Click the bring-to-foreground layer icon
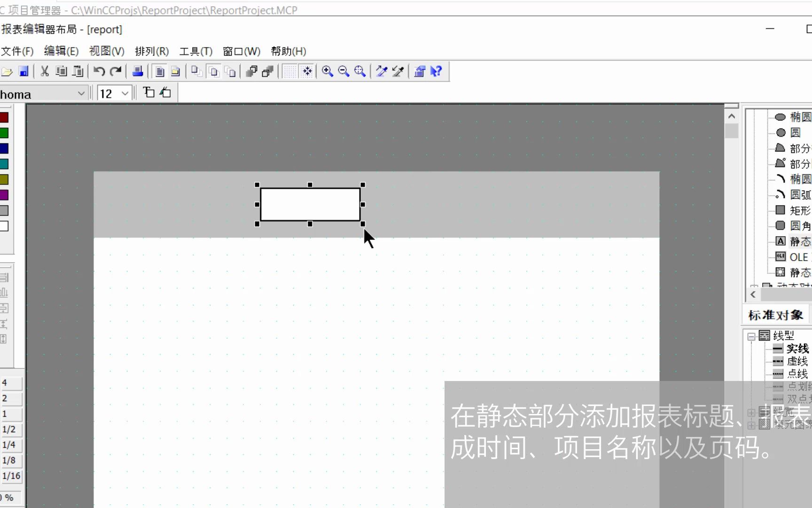Viewport: 812px width, 508px height. [252, 71]
